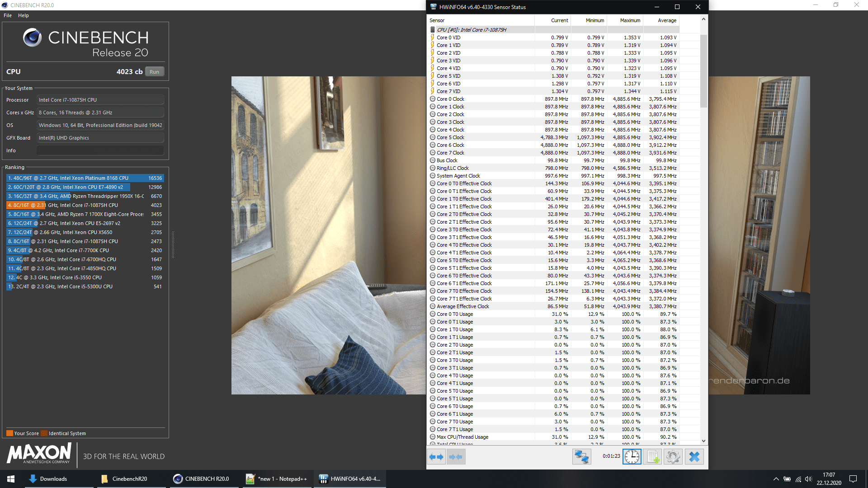Open the Cinebench File menu
Screen dimensions: 868x488
pyautogui.click(x=8, y=15)
